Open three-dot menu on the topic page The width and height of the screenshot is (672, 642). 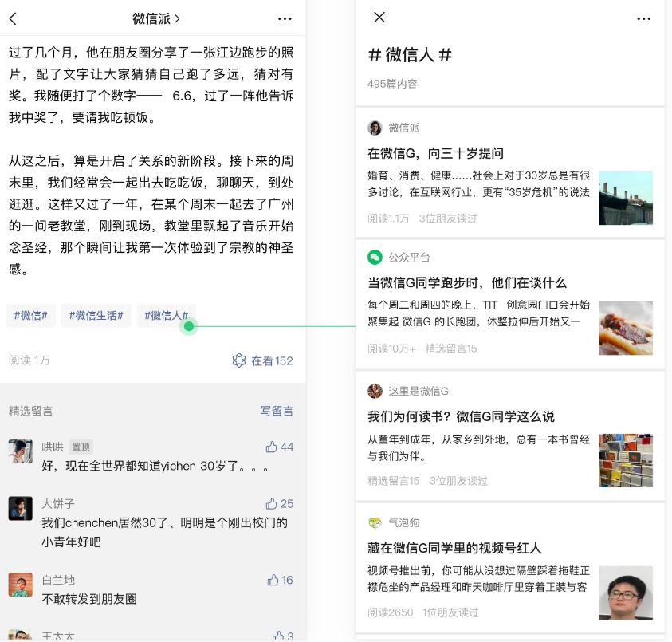(x=644, y=18)
